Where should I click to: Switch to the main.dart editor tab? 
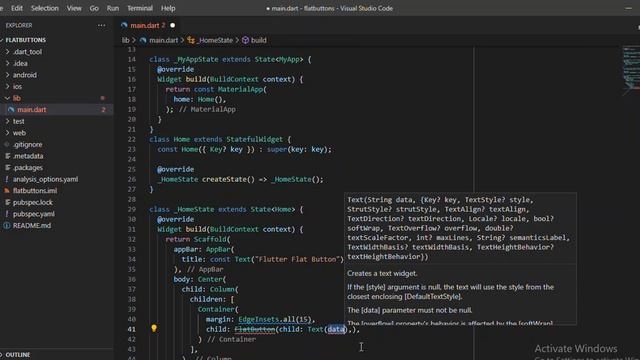point(148,25)
